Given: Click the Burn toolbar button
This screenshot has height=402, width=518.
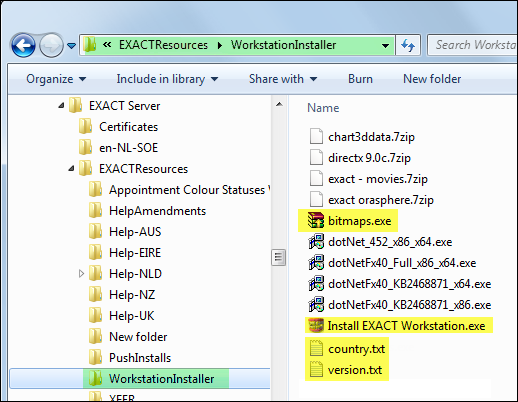Looking at the screenshot, I should click(360, 79).
